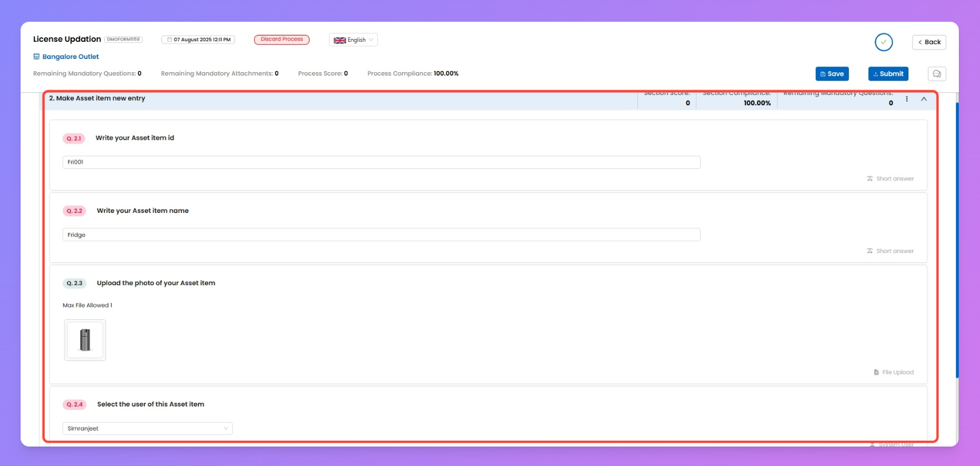Click the Q. 2.4 question badge

(74, 405)
